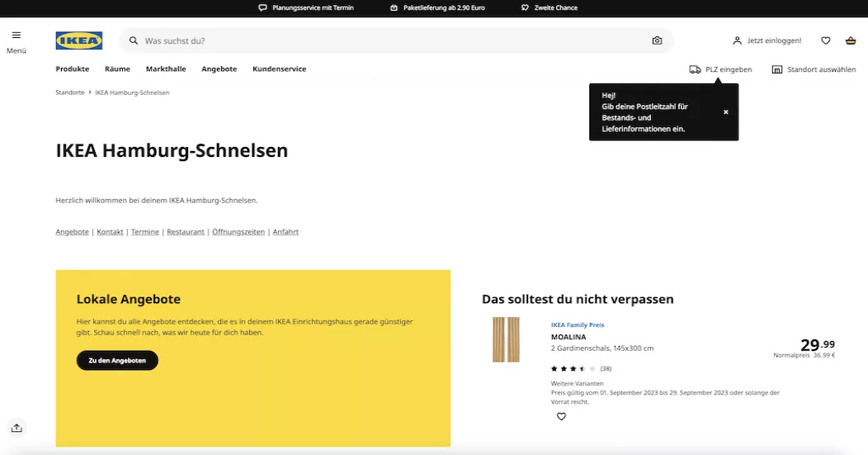The image size is (868, 455).
Task: Click 'Zweite Chance' banner text
Action: click(x=556, y=7)
